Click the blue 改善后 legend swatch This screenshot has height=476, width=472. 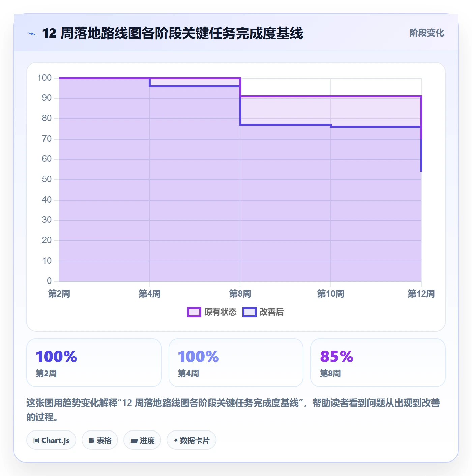249,312
